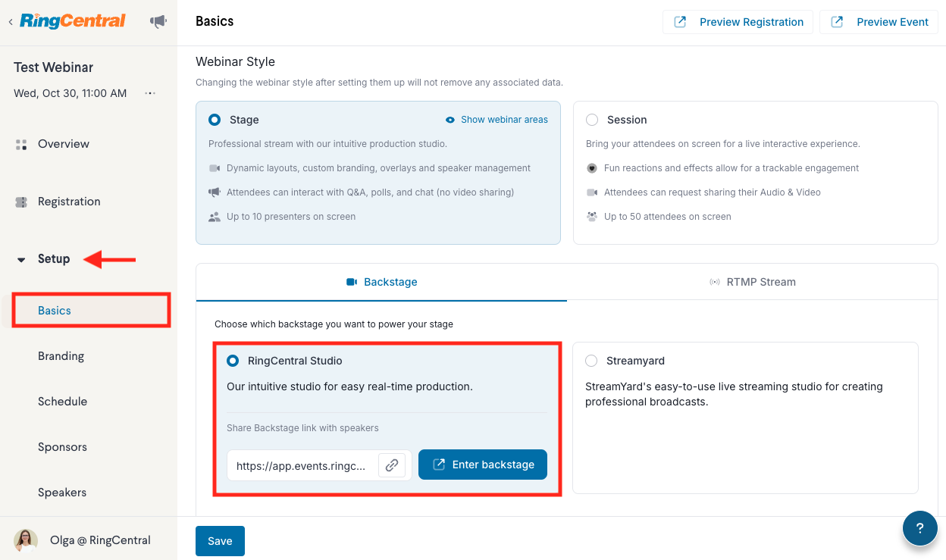Click the Preview Registration button
Image resolution: width=946 pixels, height=560 pixels.
(x=738, y=22)
